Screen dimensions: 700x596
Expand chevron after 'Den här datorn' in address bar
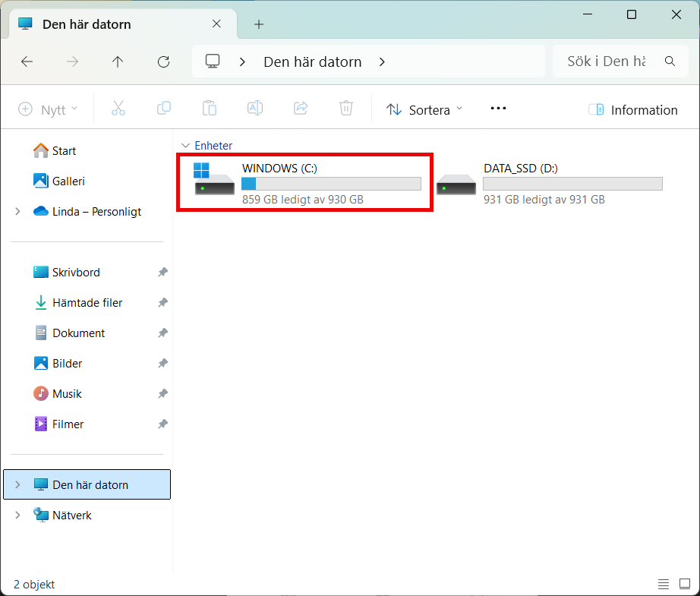point(382,61)
